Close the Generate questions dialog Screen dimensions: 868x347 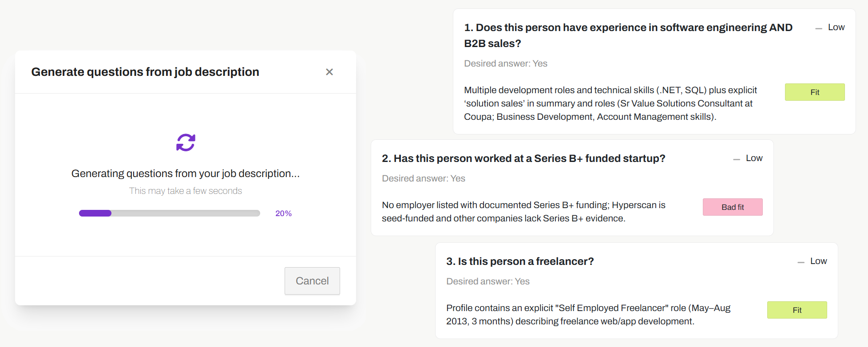329,72
